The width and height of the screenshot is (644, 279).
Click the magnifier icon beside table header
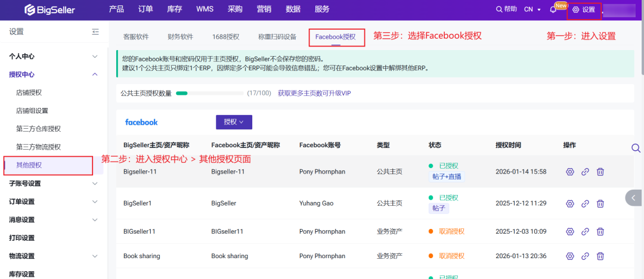pos(636,148)
